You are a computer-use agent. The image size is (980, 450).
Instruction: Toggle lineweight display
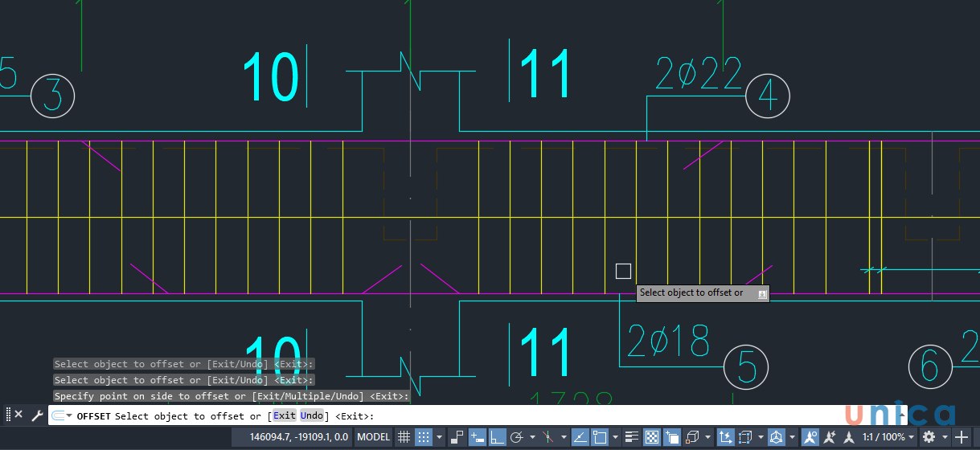(x=633, y=437)
